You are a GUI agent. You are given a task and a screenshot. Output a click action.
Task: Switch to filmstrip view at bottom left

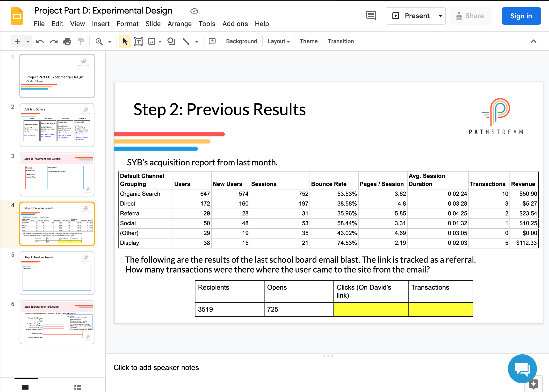coord(25,387)
